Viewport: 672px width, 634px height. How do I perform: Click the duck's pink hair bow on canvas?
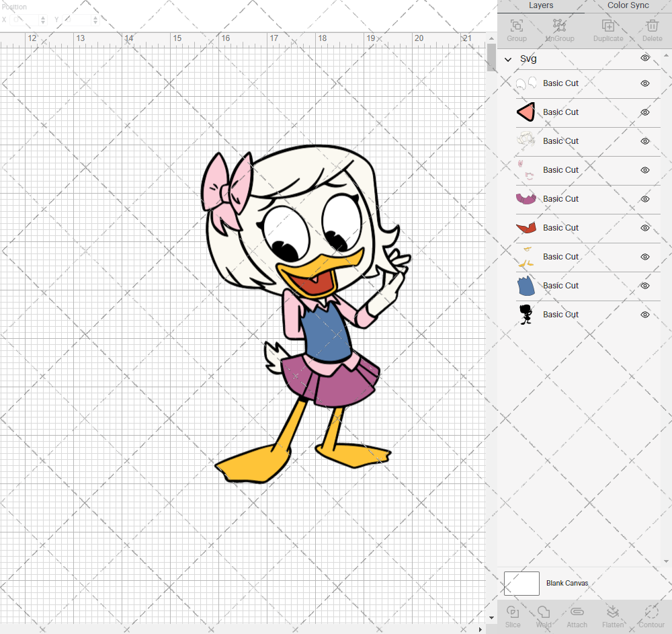click(226, 192)
